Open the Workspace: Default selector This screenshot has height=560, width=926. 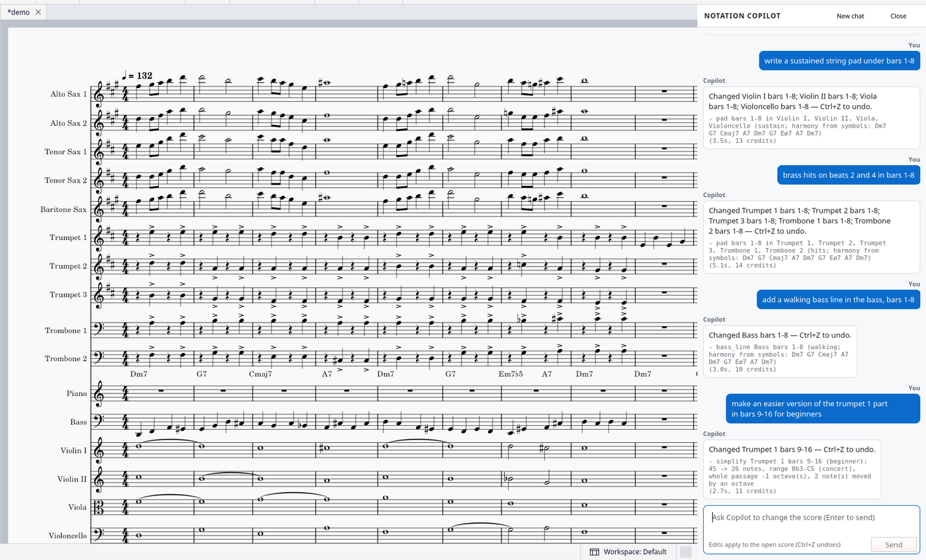pyautogui.click(x=628, y=551)
